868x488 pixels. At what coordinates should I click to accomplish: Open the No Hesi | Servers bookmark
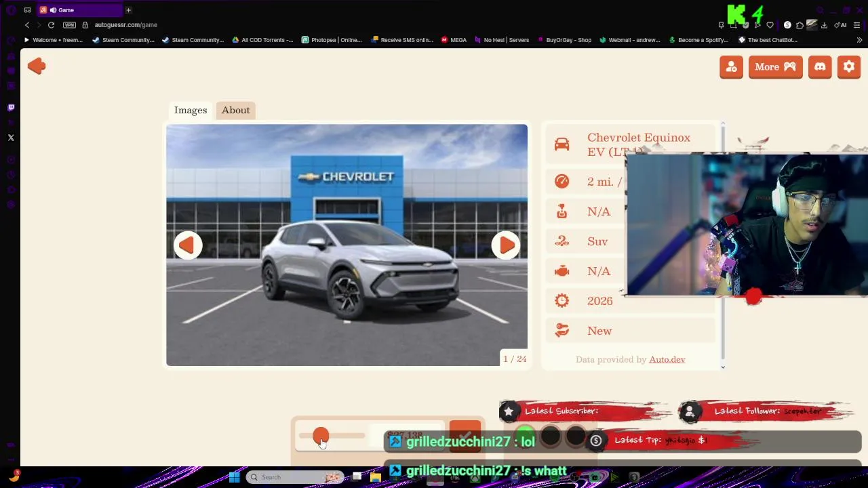pyautogui.click(x=502, y=40)
